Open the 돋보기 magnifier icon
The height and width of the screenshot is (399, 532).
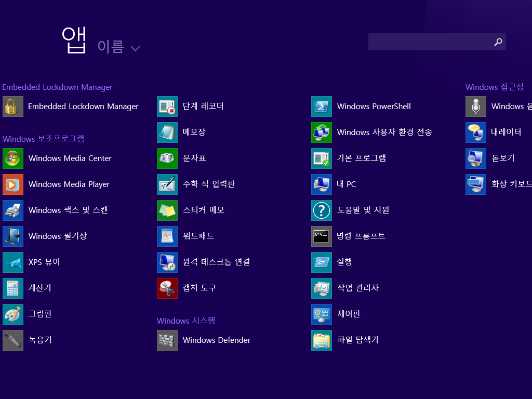click(476, 158)
